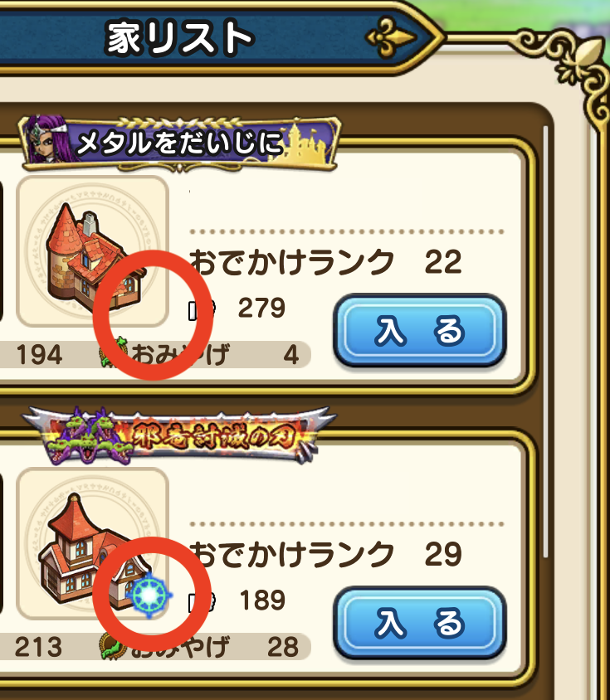Click the glowing blue magic circle icon on second house
The image size is (610, 700).
[x=149, y=595]
